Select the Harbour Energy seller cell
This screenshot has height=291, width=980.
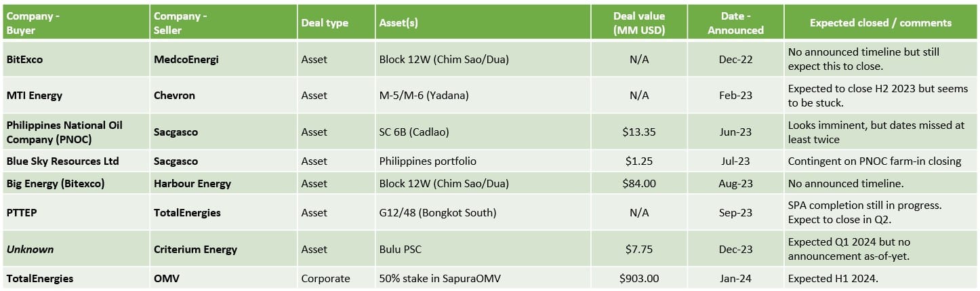pos(192,184)
